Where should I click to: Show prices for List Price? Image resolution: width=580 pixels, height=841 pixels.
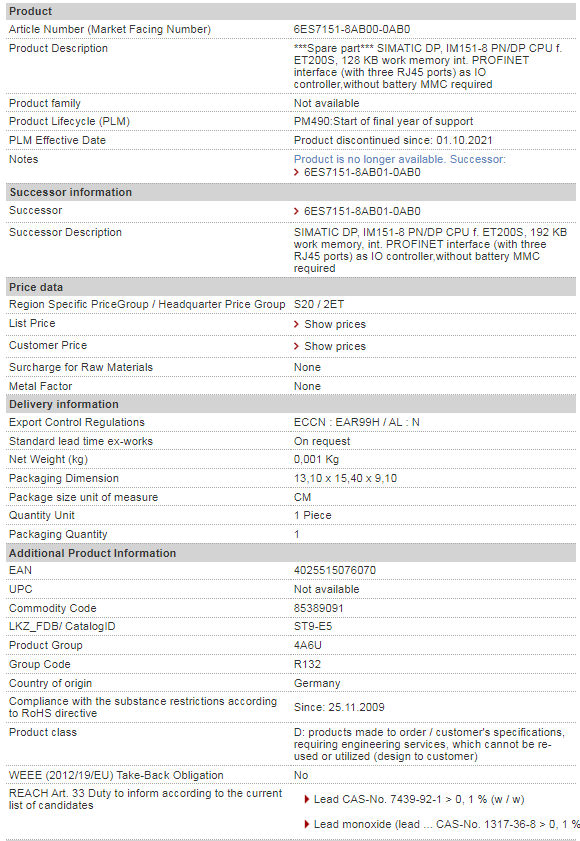point(335,324)
